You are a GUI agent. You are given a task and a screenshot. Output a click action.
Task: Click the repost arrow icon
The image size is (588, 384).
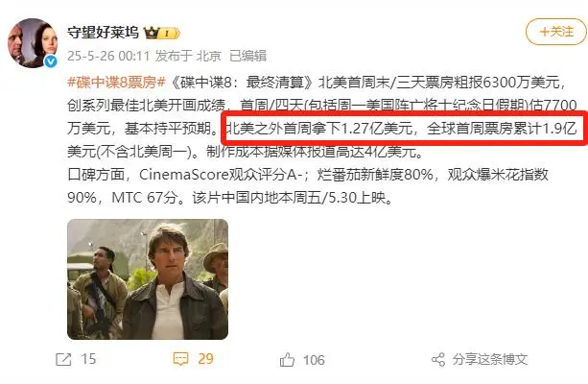[63, 360]
